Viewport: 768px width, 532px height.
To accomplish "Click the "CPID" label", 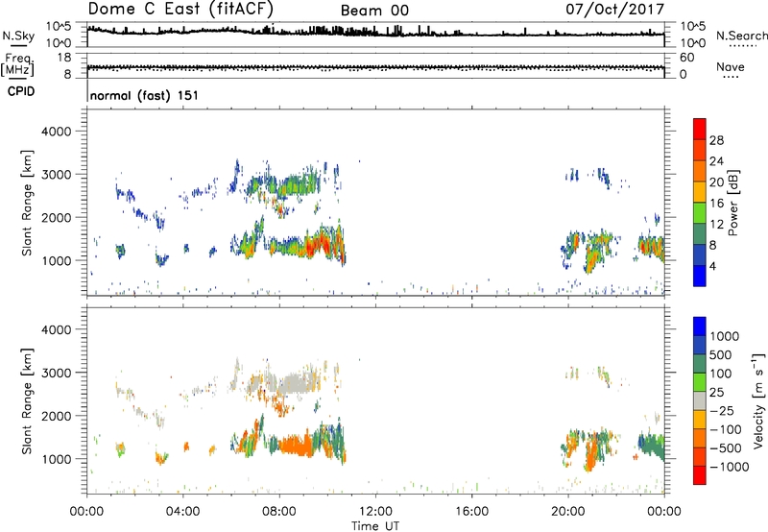I will (21, 91).
